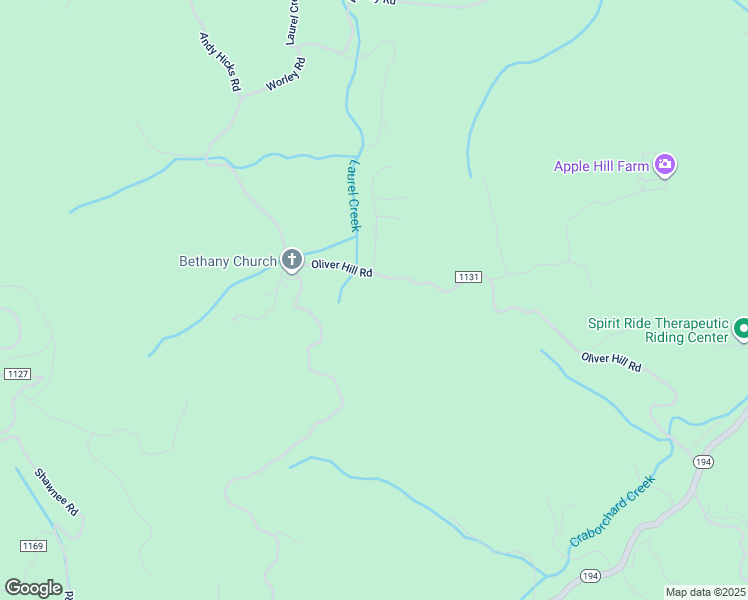Click the Map data ©2025 attribution
748x600 pixels.
pos(705,592)
